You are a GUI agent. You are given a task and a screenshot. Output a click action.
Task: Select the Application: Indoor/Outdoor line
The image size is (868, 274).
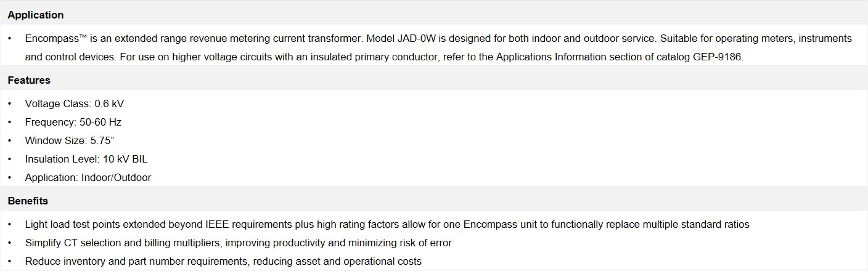[x=88, y=177]
